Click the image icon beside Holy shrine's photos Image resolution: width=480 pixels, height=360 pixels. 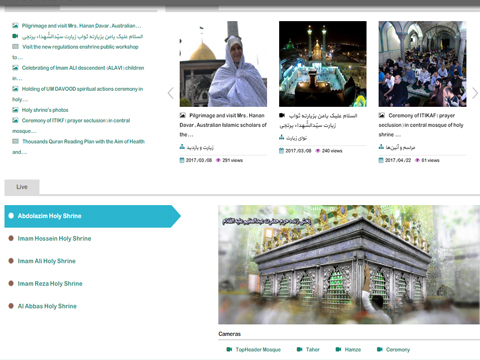(15, 110)
